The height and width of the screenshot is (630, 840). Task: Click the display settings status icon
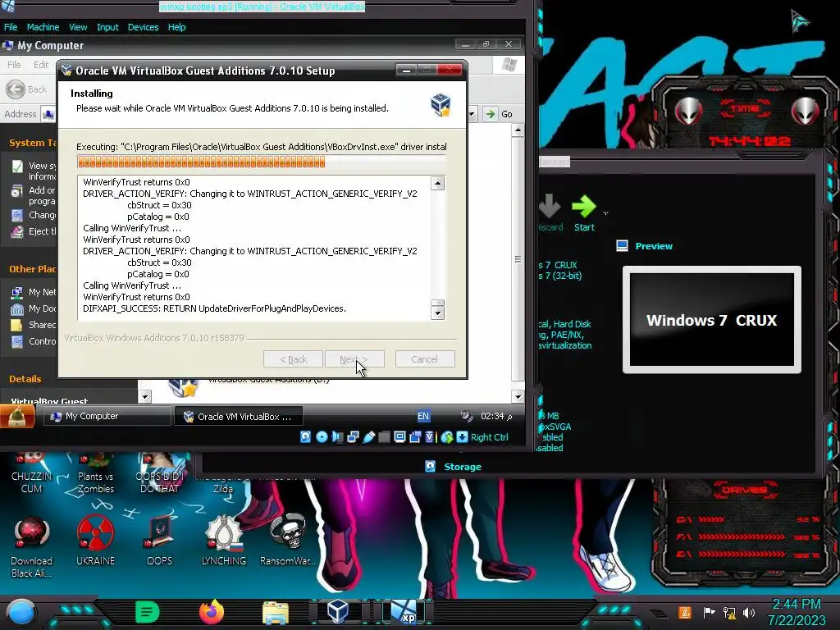(x=399, y=437)
